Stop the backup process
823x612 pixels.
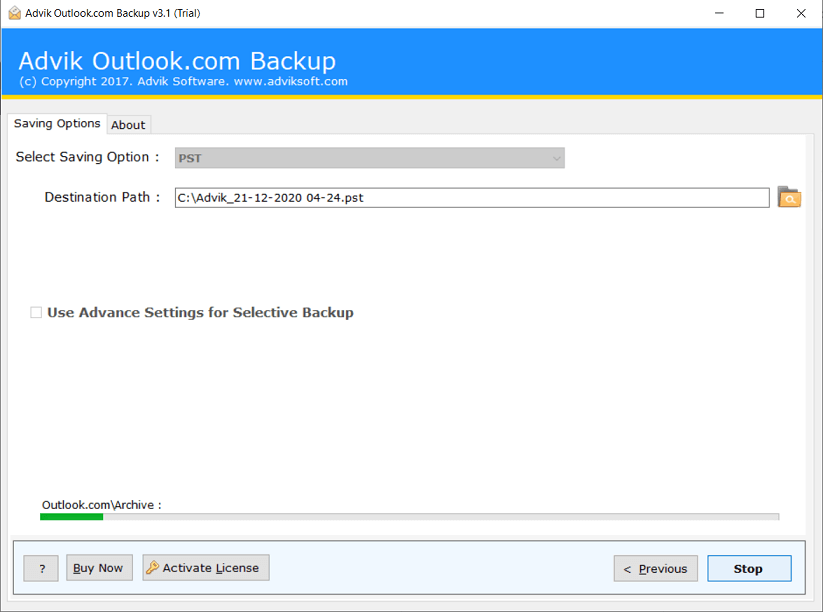pos(749,568)
